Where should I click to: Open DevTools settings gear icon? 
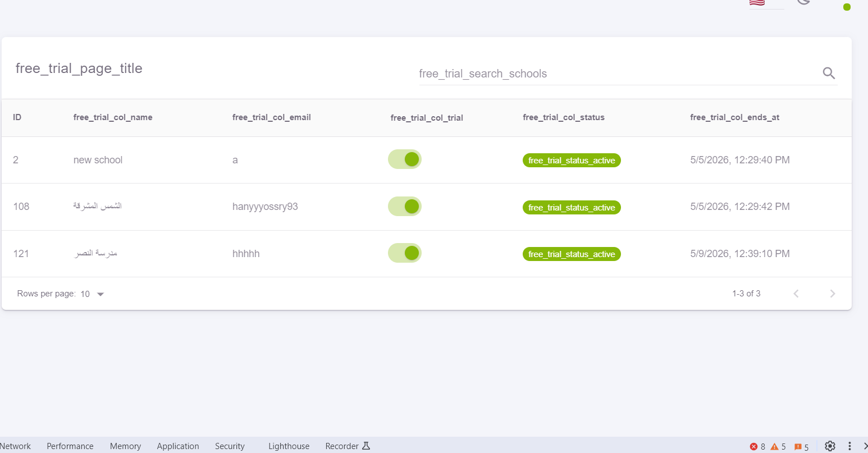tap(830, 446)
